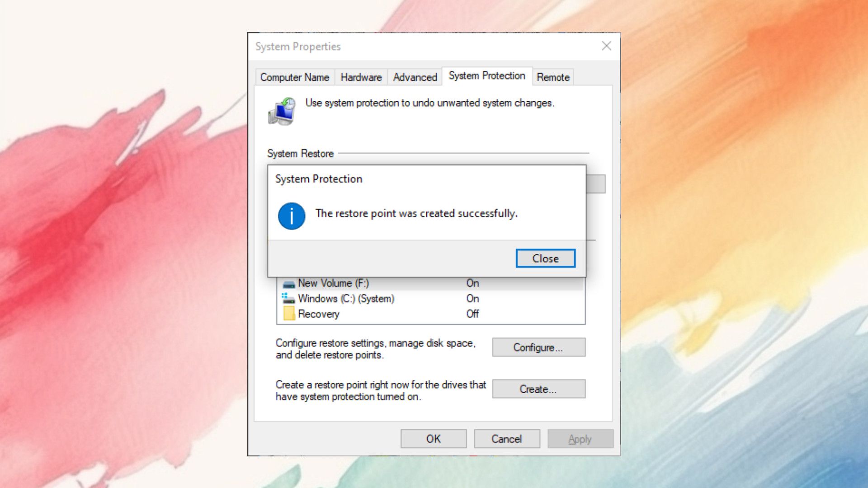The image size is (868, 488).
Task: Open the Remote tab
Action: 553,77
